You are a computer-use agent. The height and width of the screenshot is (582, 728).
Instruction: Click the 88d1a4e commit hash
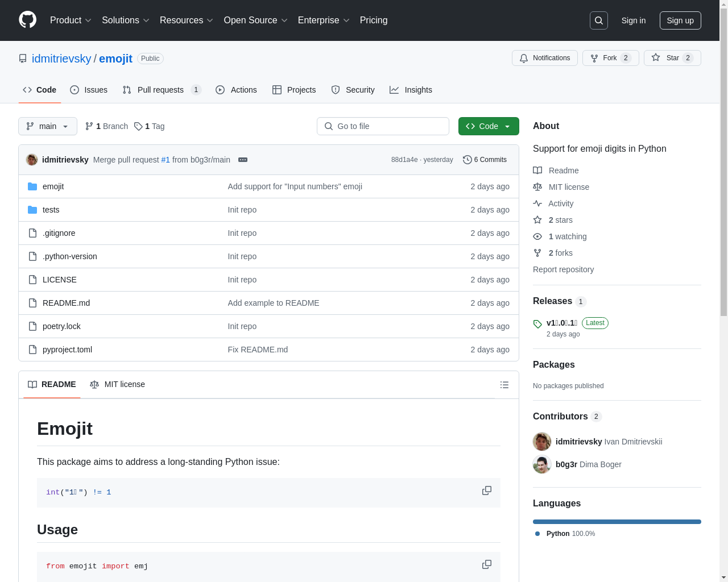tap(404, 160)
